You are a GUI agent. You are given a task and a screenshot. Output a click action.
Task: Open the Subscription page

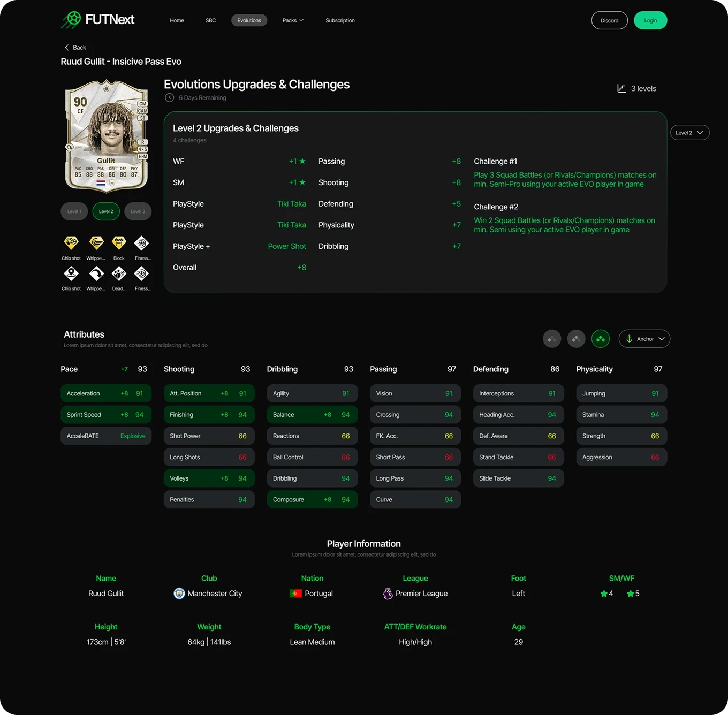click(x=340, y=20)
